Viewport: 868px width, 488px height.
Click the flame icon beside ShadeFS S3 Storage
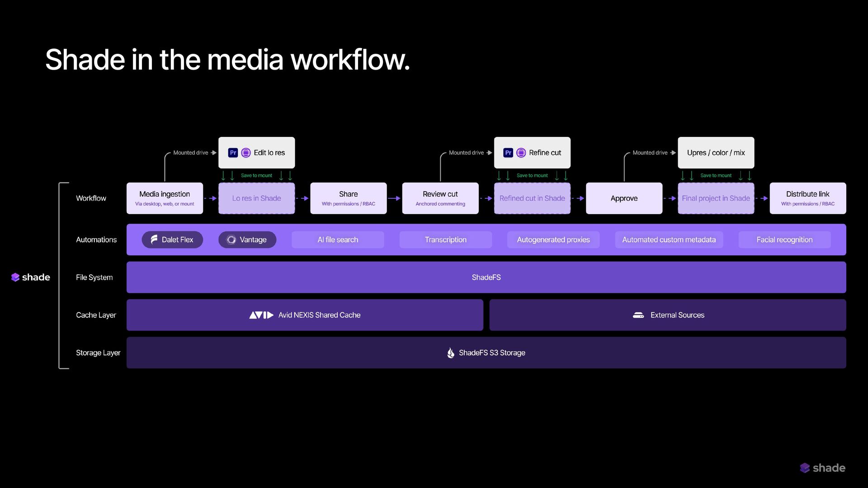(x=450, y=353)
